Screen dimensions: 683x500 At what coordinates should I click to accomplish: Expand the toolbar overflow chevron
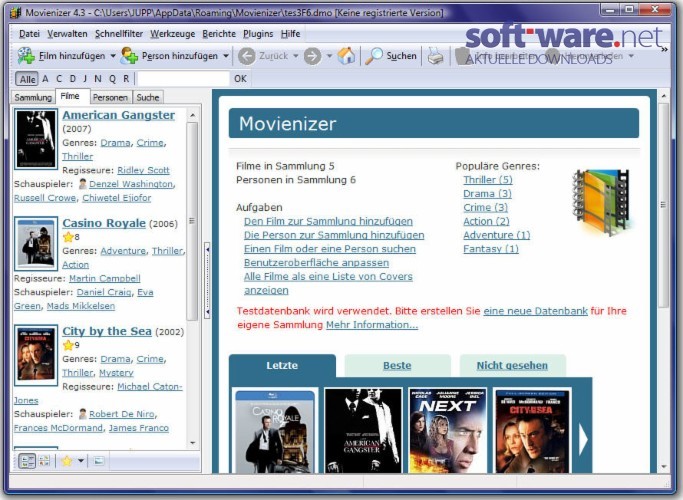click(664, 50)
